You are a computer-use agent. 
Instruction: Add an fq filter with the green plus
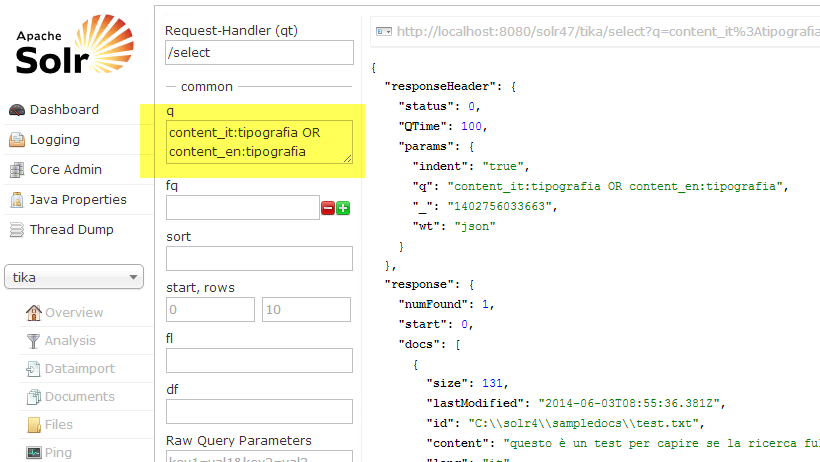point(343,208)
